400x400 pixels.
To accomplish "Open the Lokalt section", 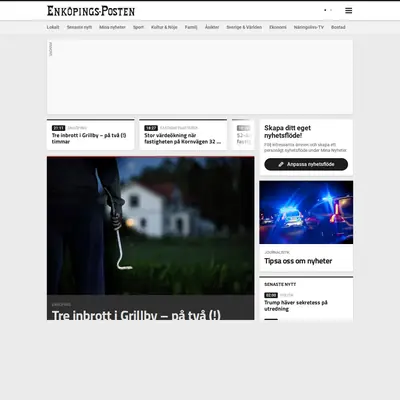I will [53, 27].
